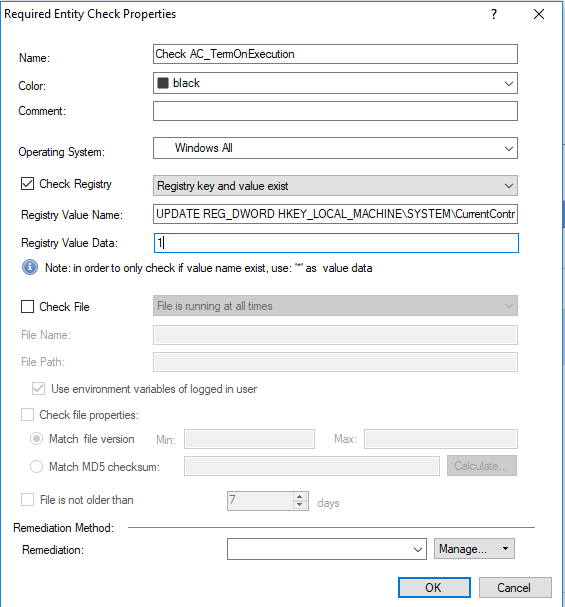Open the Manage button arrow menu

505,549
